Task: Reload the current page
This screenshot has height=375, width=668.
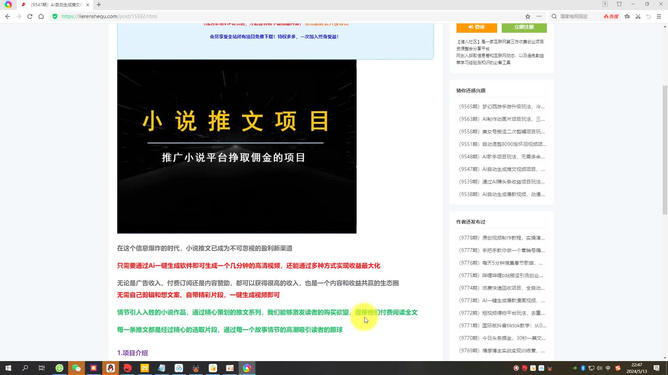Action: pos(29,16)
